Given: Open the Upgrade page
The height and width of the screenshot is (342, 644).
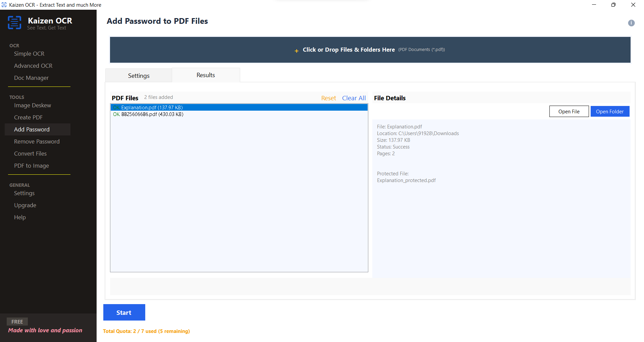Looking at the screenshot, I should point(25,205).
